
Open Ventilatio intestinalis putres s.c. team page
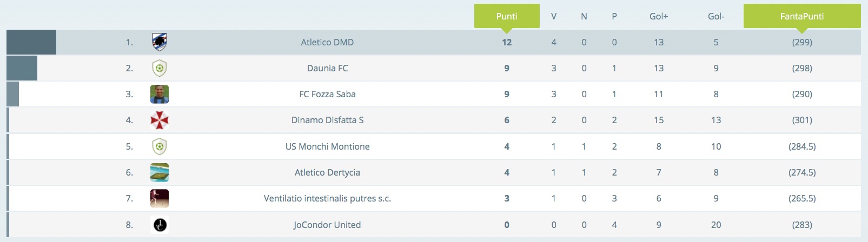(327, 198)
